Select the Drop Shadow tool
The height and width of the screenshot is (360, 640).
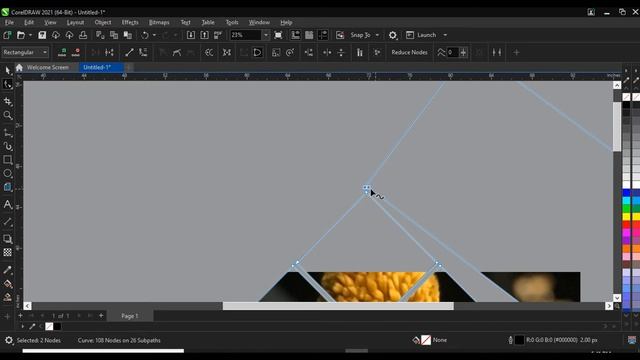[x=7, y=239]
